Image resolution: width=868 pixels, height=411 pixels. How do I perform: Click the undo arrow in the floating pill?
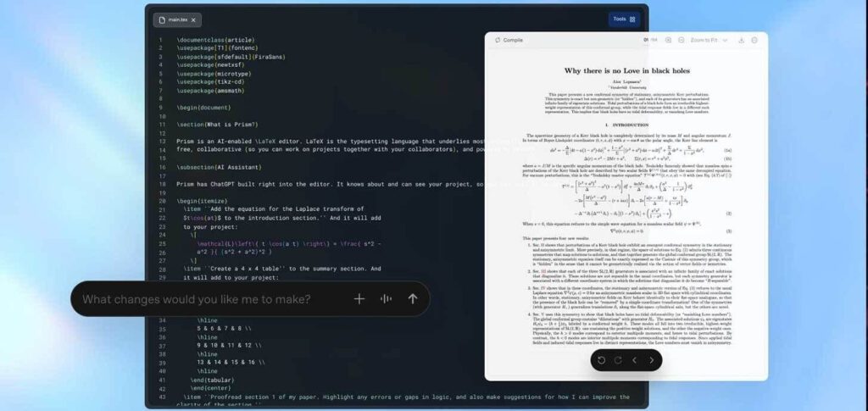tap(601, 360)
